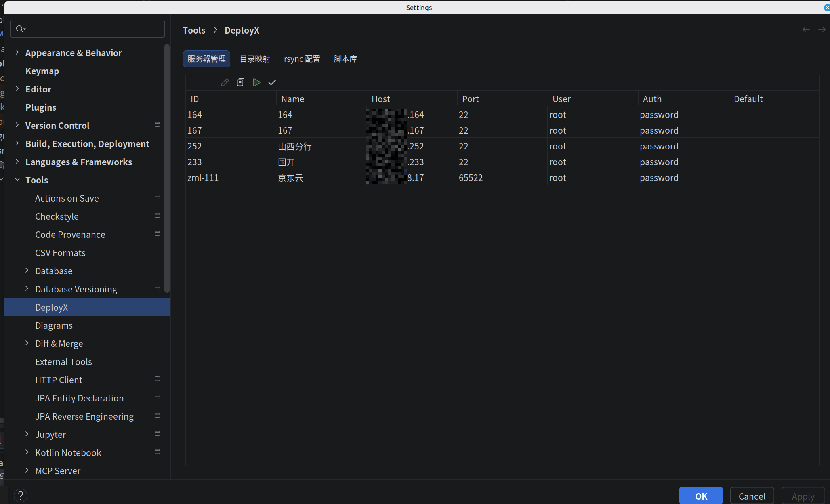830x504 pixels.
Task: Select server row zml-111
Action: [502, 177]
